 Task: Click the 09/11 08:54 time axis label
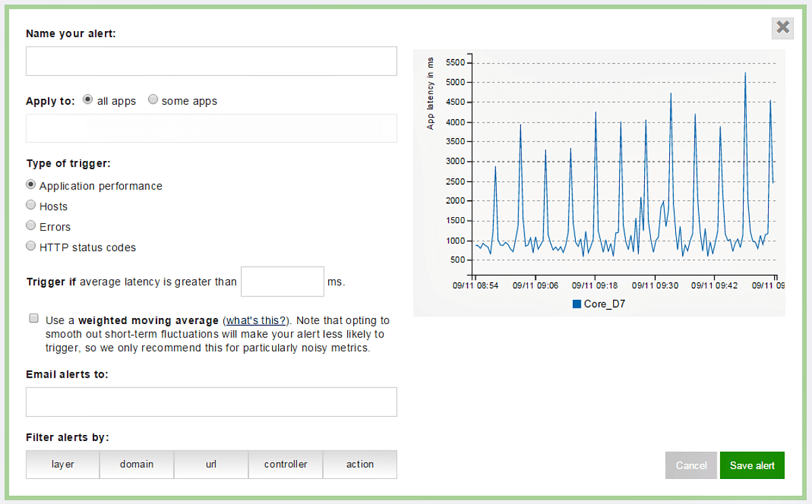coord(476,285)
